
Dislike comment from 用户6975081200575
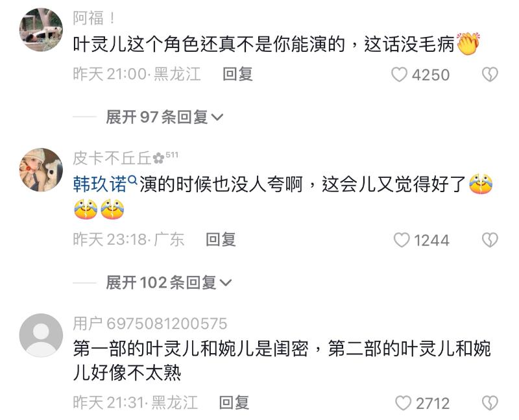tap(490, 403)
